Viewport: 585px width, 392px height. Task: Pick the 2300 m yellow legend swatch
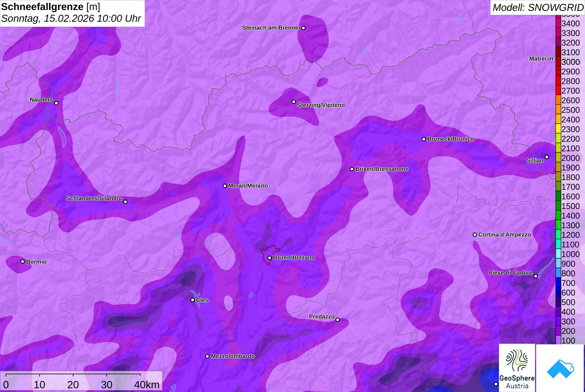558,129
